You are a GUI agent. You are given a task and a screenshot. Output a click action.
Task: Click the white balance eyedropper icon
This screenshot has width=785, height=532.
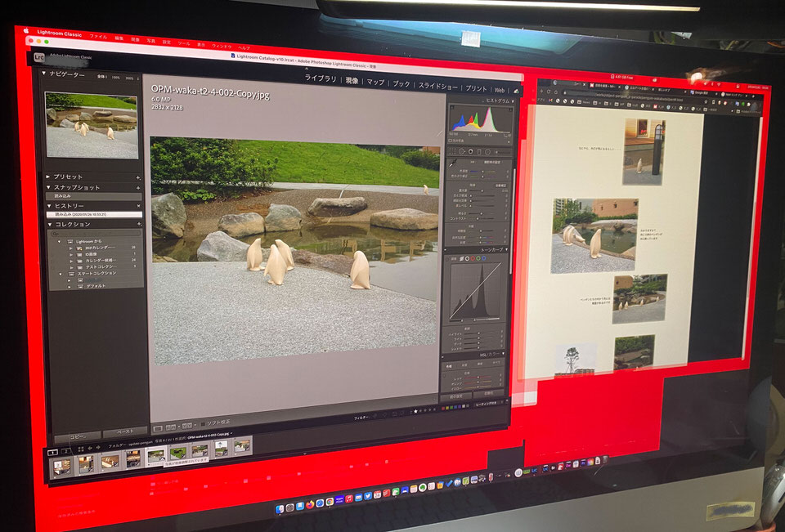pos(452,165)
